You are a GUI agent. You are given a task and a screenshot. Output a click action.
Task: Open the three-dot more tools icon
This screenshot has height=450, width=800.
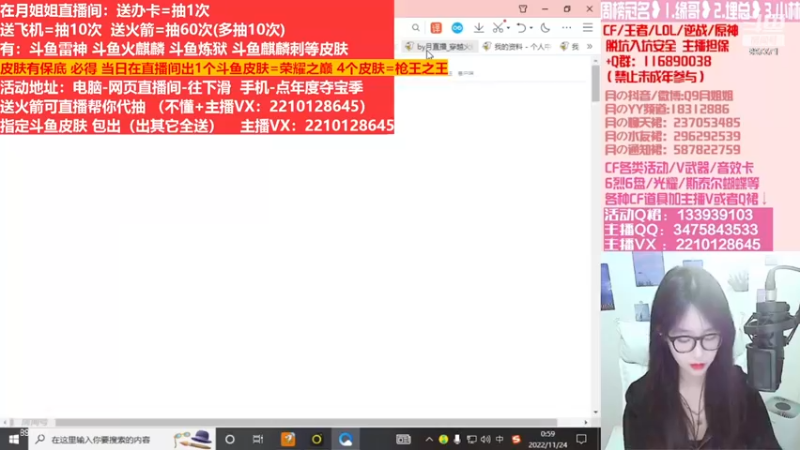[x=567, y=28]
